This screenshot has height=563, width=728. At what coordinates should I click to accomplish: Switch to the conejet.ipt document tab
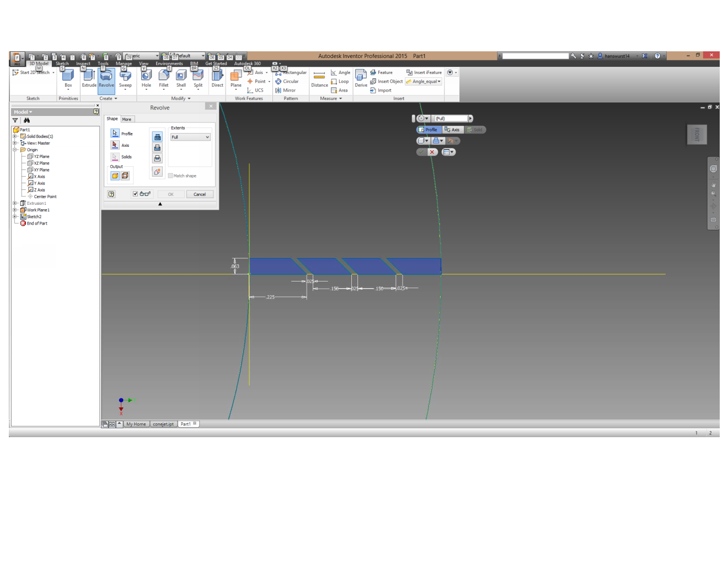click(164, 424)
